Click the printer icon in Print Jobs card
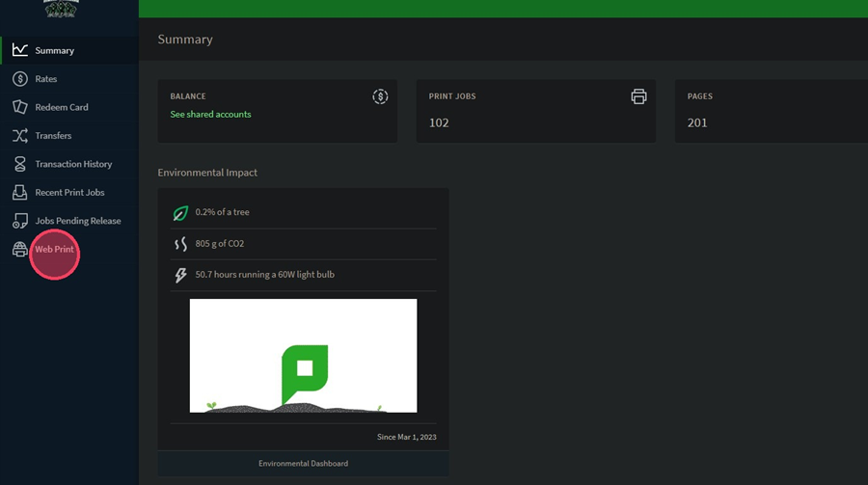 pyautogui.click(x=638, y=96)
